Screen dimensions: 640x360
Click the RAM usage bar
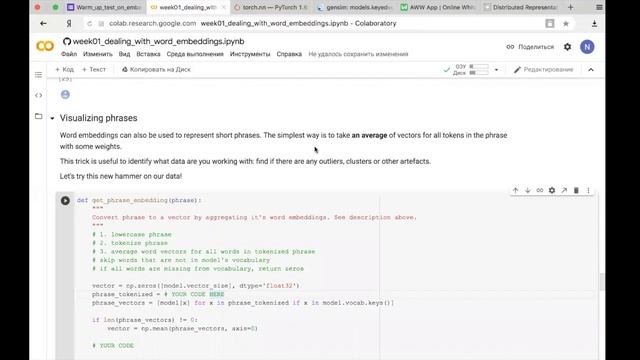click(478, 66)
